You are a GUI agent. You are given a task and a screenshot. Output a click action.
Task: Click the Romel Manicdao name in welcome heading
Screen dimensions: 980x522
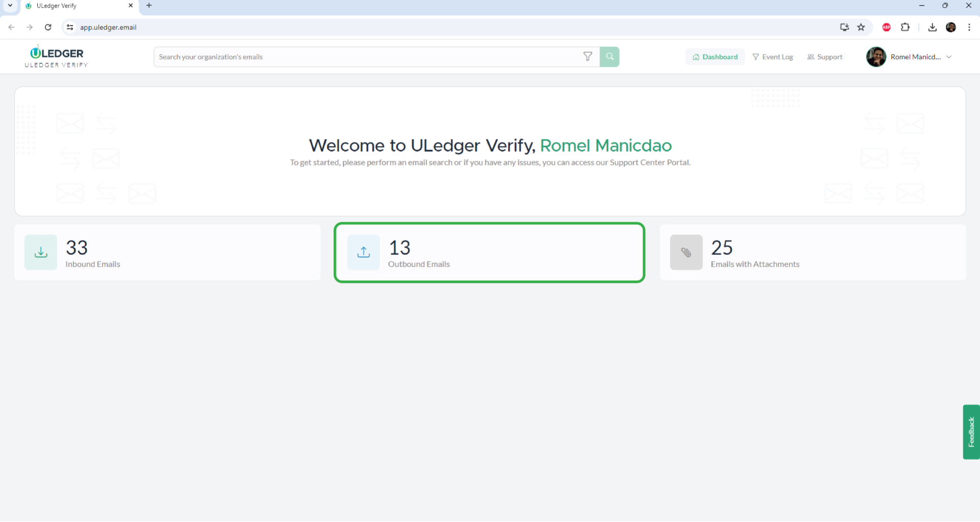(x=606, y=146)
